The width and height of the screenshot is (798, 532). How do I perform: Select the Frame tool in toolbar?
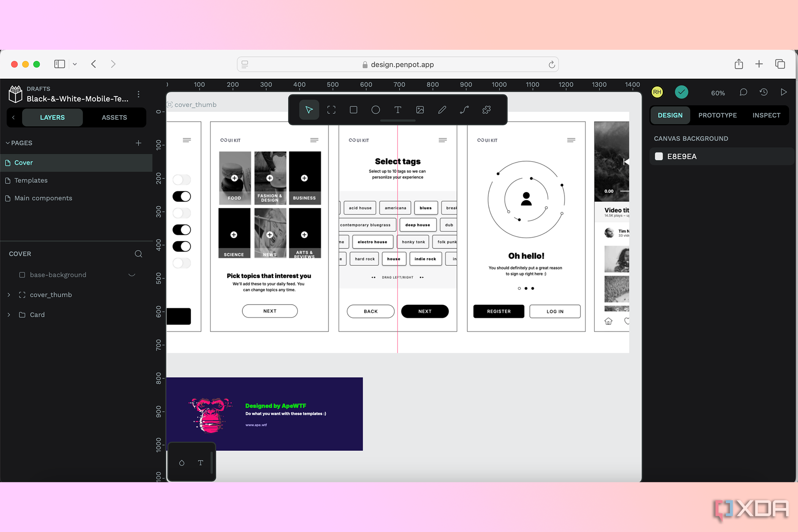click(x=331, y=110)
